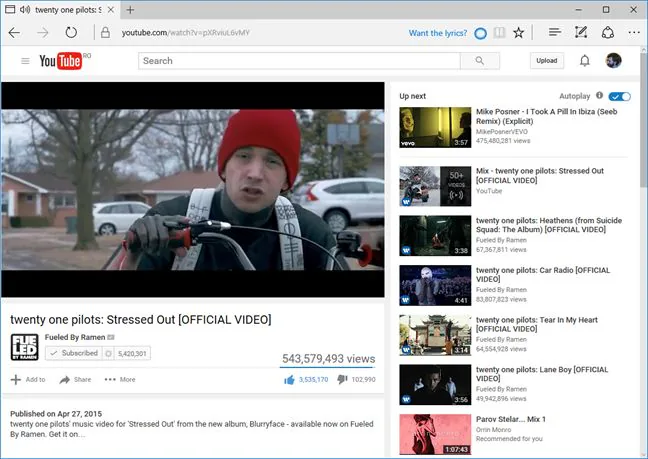Click the Upload button

(547, 61)
